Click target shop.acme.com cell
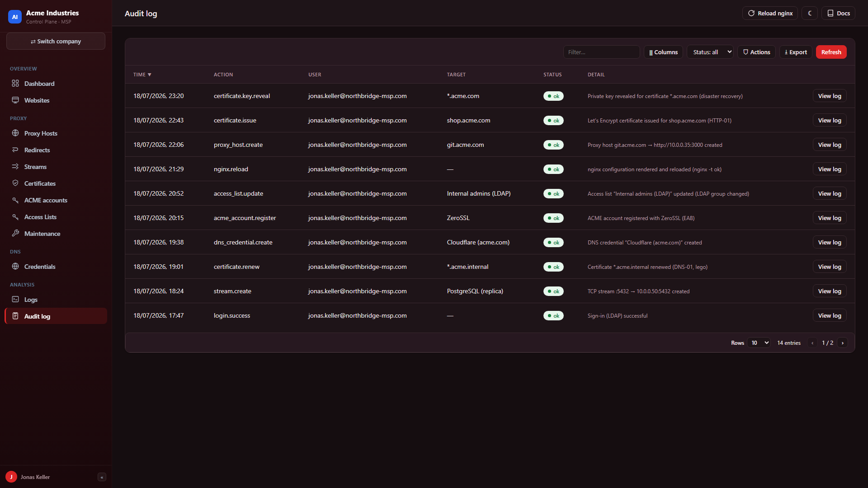Screen dimensions: 868x488 tap(468, 120)
